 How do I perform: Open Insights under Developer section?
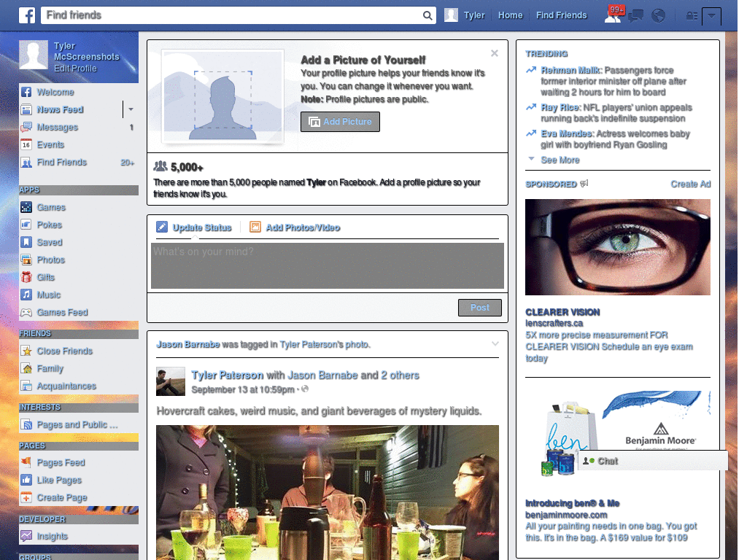[53, 536]
